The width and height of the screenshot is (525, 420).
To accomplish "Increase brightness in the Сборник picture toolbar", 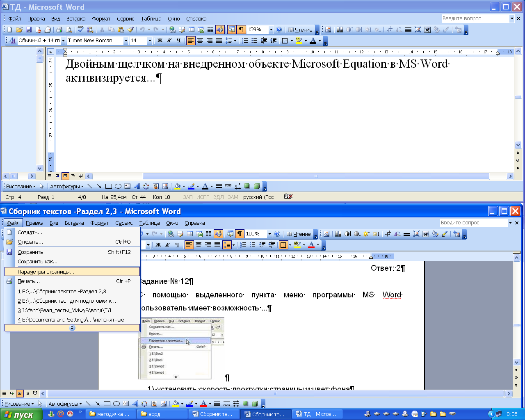I will click(367, 234).
